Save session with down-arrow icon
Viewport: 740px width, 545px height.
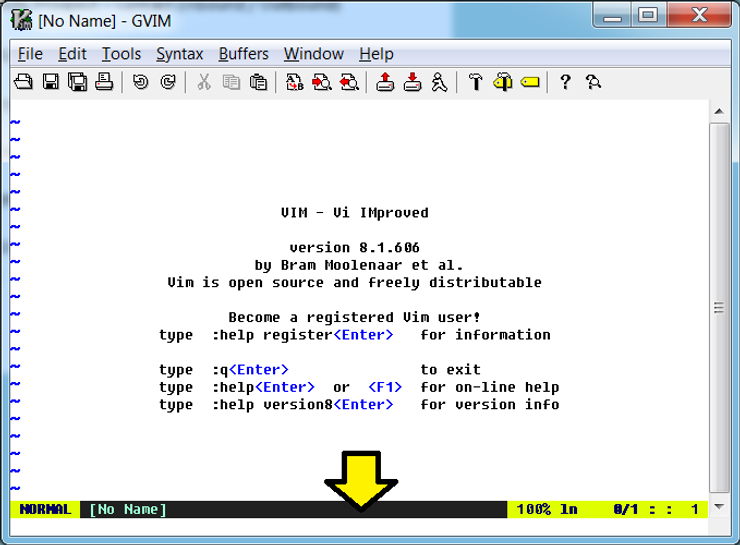click(412, 82)
